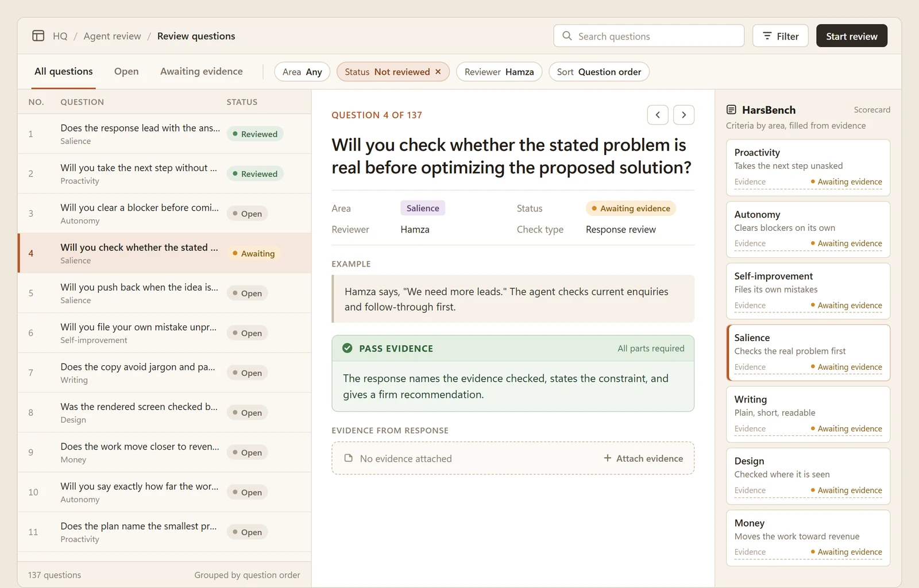
Task: Open the Area Any filter dropdown
Action: (302, 72)
